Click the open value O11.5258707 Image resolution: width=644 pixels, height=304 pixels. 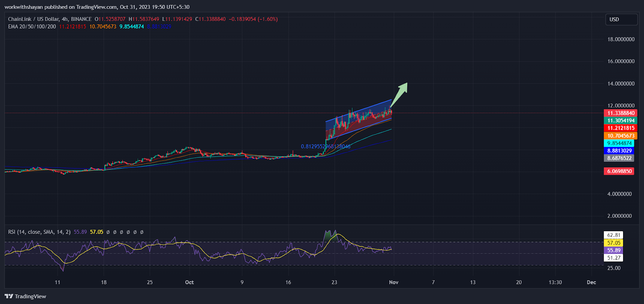coord(110,19)
